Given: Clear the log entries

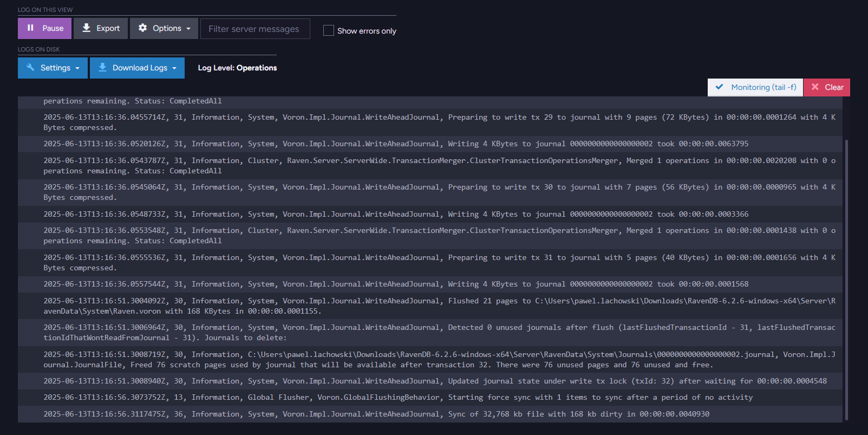Looking at the screenshot, I should [x=827, y=87].
